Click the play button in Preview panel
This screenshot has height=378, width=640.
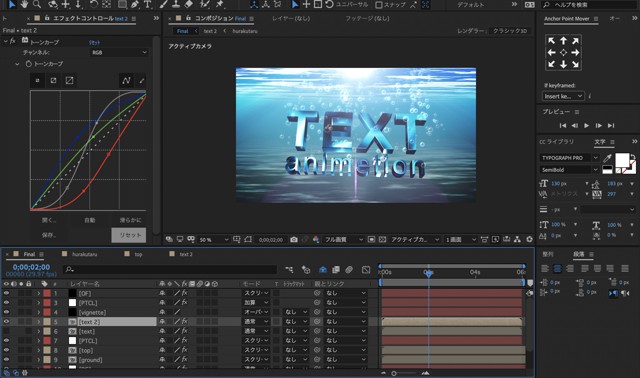point(587,125)
